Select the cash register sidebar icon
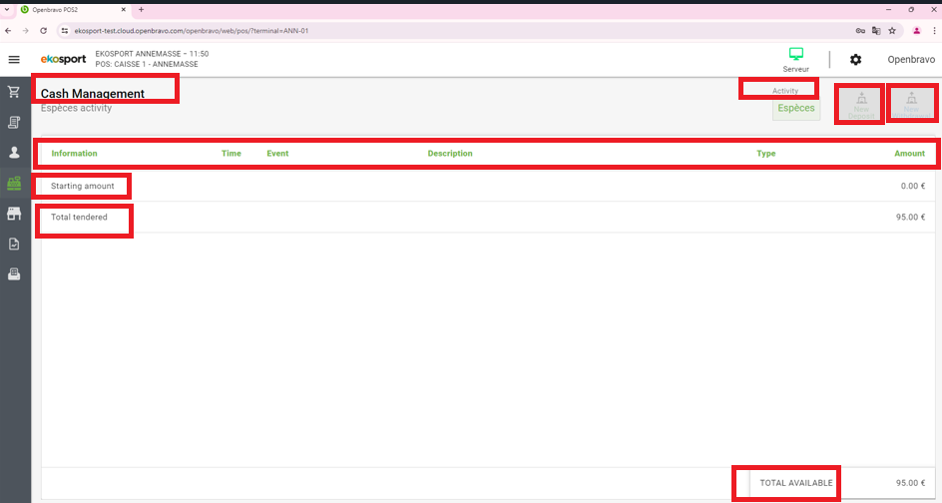 (14, 183)
